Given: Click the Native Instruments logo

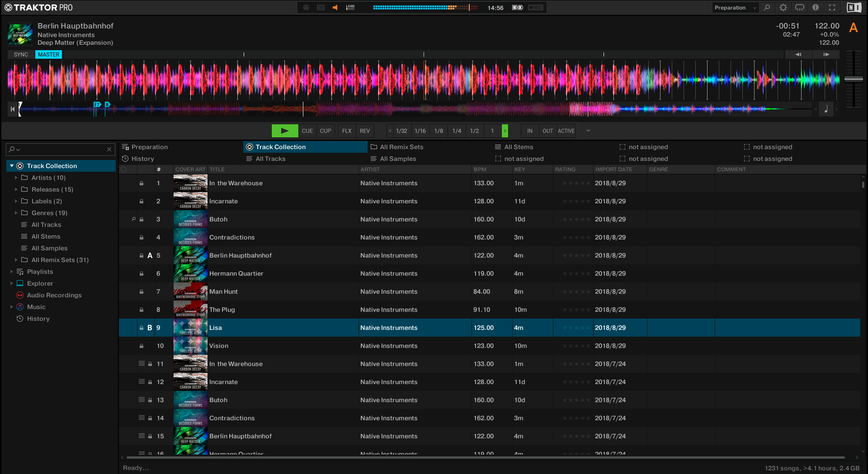Looking at the screenshot, I should click(854, 8).
